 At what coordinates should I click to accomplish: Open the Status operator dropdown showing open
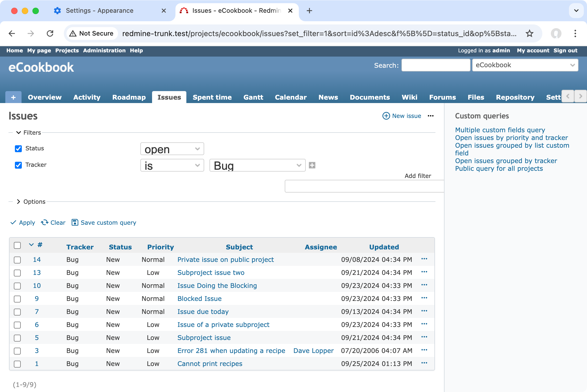(172, 149)
